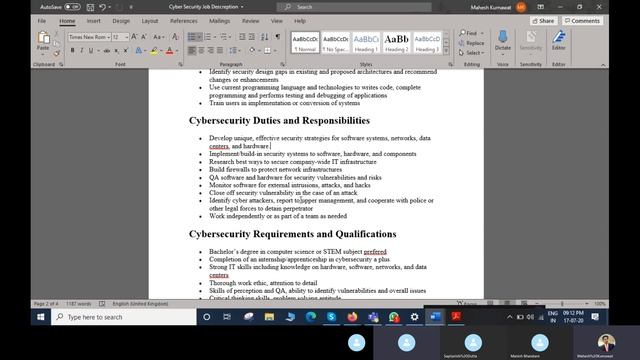The width and height of the screenshot is (640, 360).
Task: Align text to the right
Action: [x=211, y=50]
